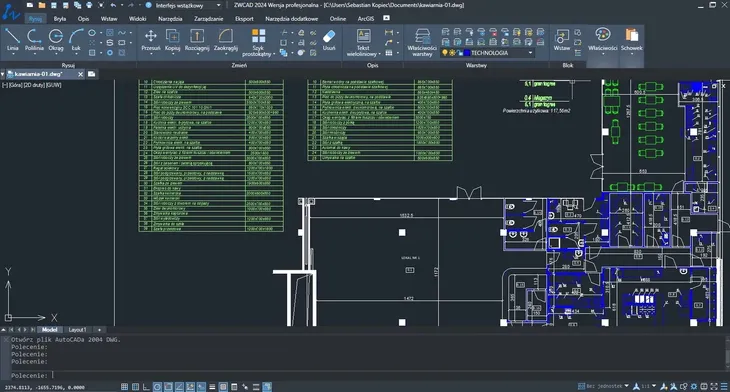Image resolution: width=730 pixels, height=392 pixels.
Task: Click the donut ring icon in Rysuj
Action: (x=109, y=53)
